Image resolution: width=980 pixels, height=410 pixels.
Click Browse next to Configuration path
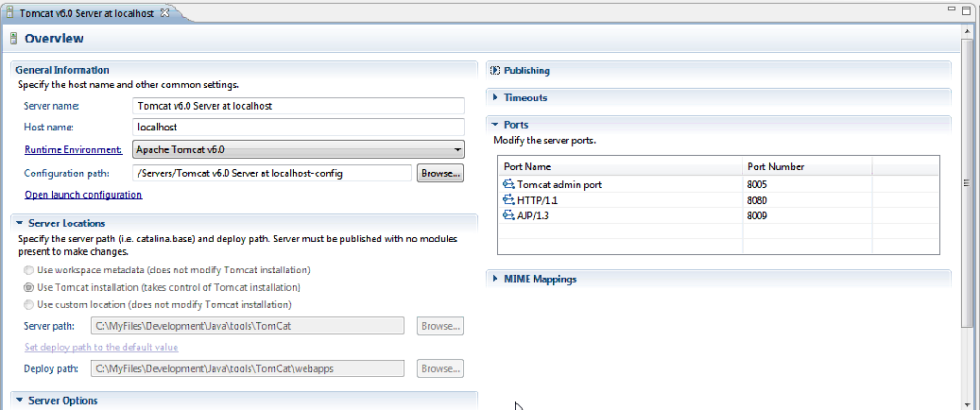pos(440,173)
